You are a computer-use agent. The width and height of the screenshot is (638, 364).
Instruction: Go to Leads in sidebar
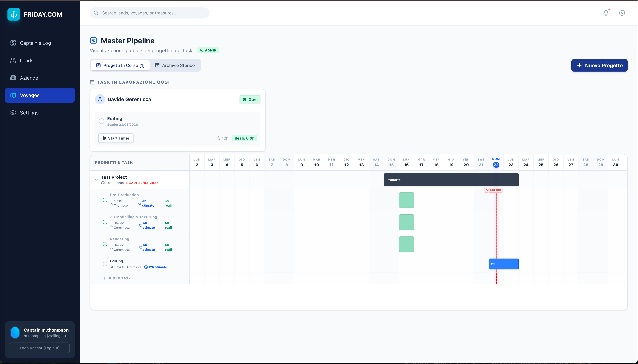26,61
